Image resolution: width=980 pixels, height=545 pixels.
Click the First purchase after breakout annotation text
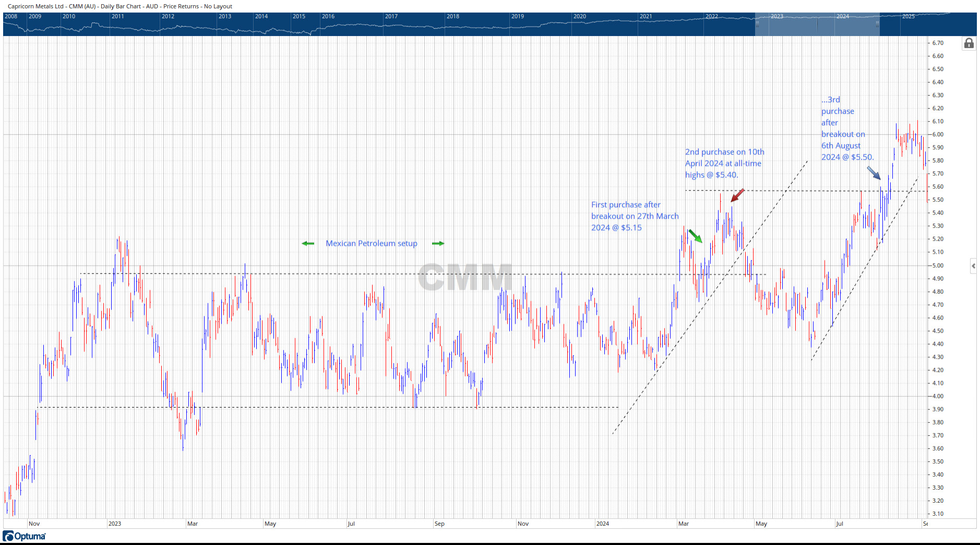pos(634,216)
